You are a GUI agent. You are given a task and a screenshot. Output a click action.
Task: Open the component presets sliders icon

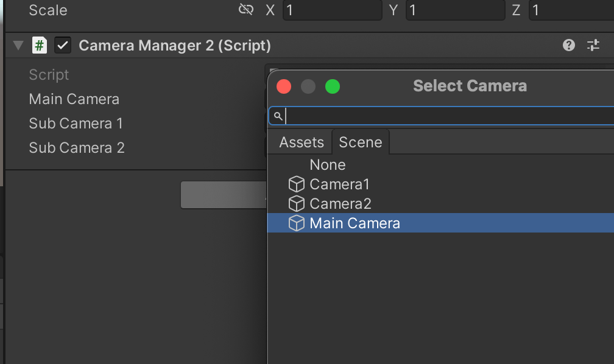click(593, 45)
